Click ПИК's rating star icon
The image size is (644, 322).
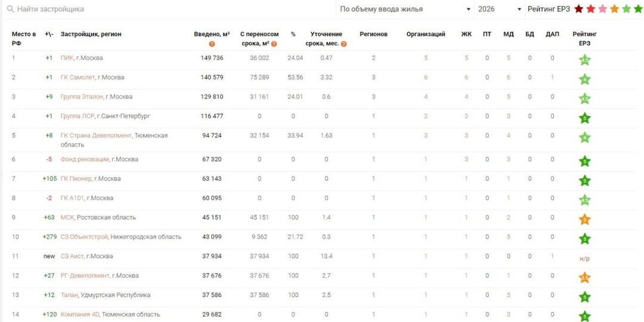tap(584, 60)
